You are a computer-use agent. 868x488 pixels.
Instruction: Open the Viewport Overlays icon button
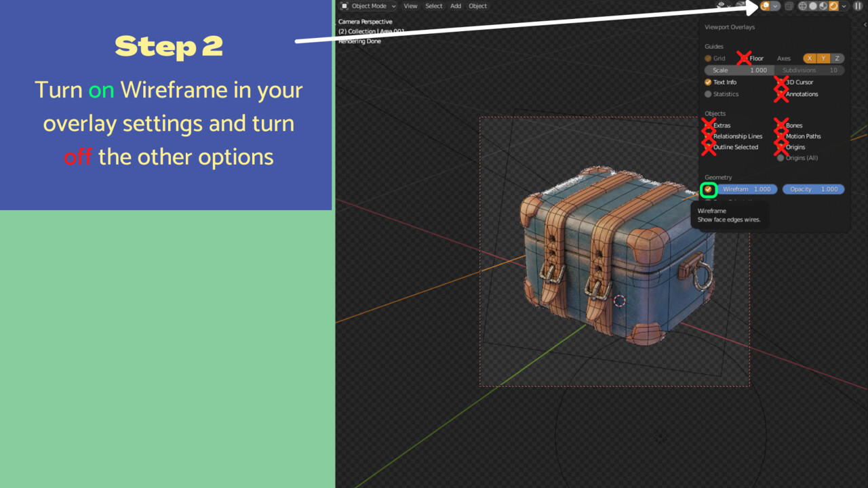point(766,6)
